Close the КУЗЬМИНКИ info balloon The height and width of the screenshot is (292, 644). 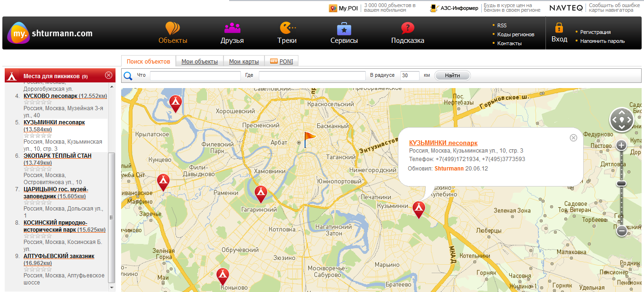(x=573, y=138)
